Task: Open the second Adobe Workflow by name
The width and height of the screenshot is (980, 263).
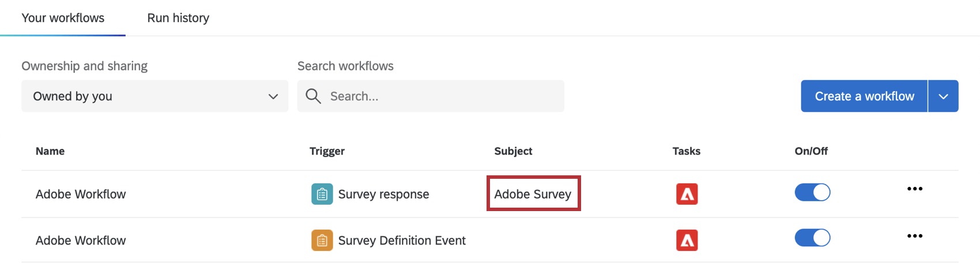Action: click(x=81, y=241)
